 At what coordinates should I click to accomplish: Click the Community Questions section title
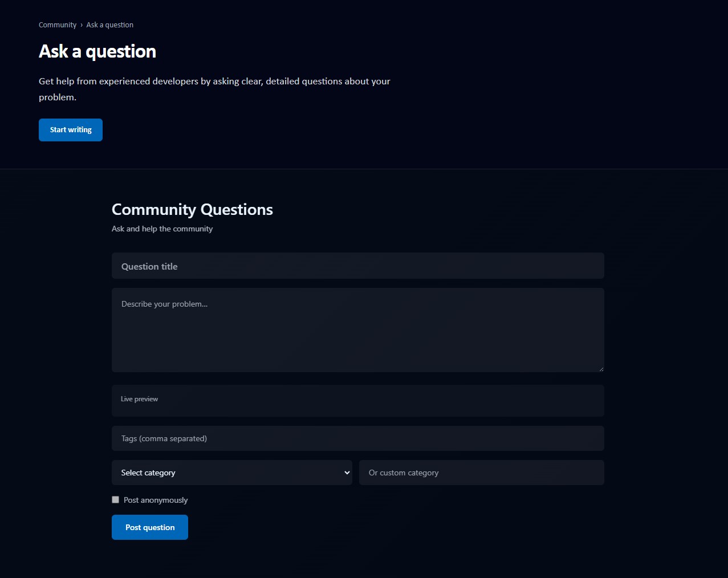[192, 209]
